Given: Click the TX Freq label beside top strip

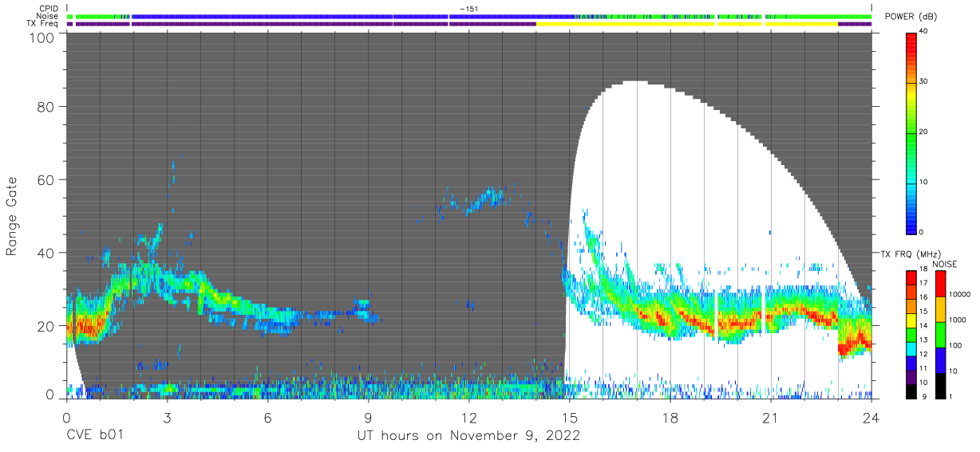Looking at the screenshot, I should pos(42,24).
